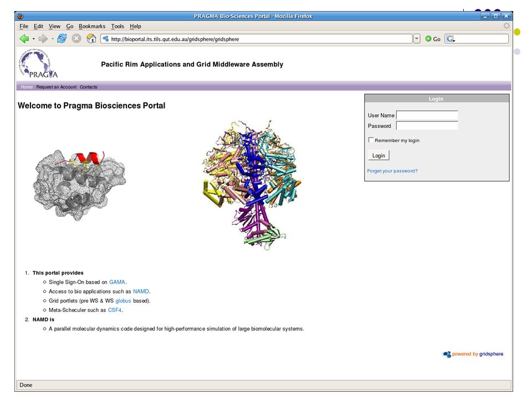Viewport: 532px width, 399px height.
Task: Click the PRAGMA globe logo
Action: point(38,64)
